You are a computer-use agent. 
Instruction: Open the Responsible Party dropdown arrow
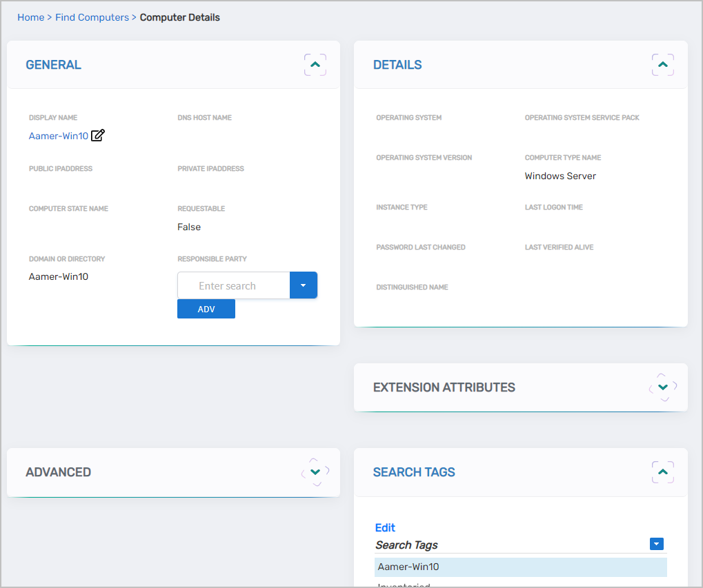[x=303, y=285]
